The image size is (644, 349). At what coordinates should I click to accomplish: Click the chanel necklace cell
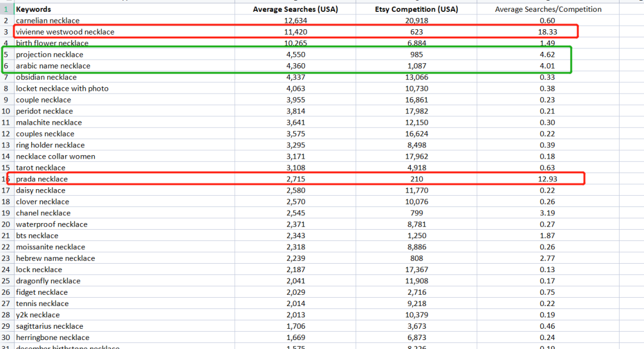(x=125, y=213)
